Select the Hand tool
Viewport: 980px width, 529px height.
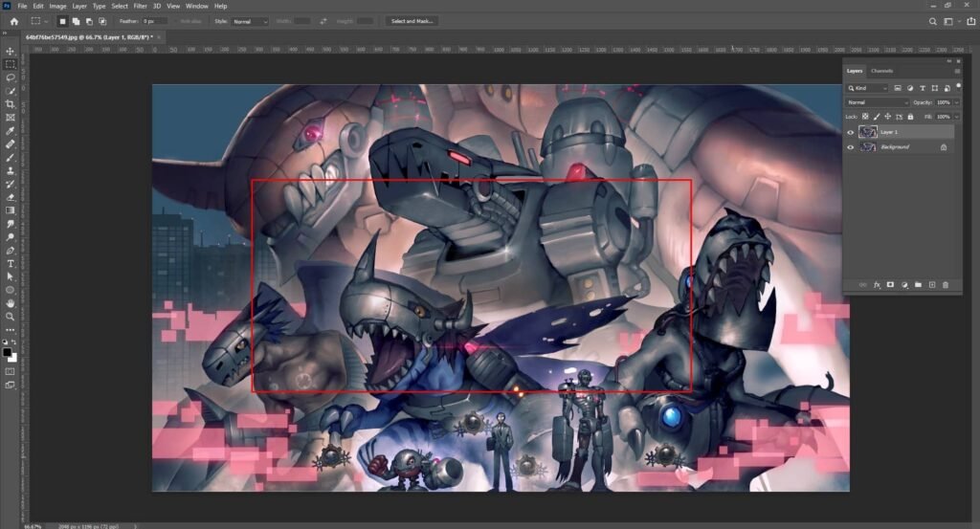click(10, 303)
